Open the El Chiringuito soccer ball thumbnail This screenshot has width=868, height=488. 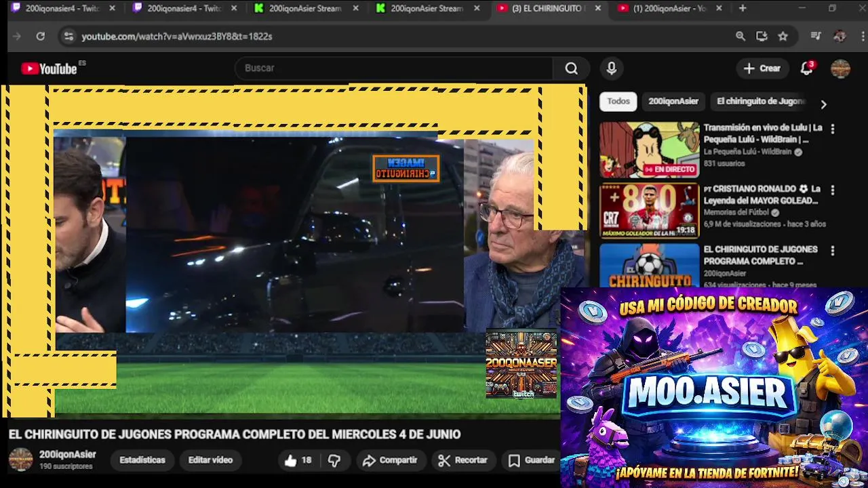649,265
